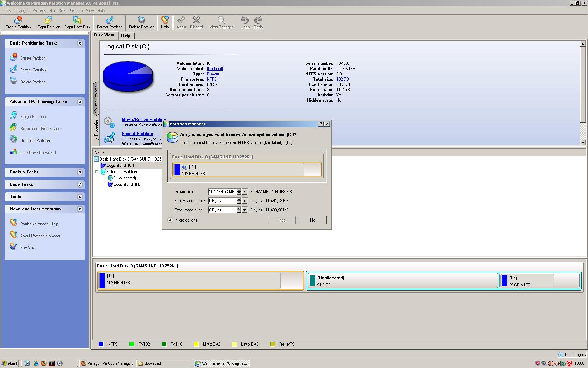The height and width of the screenshot is (368, 588).
Task: Switch to the Disk View tab
Action: click(x=104, y=35)
